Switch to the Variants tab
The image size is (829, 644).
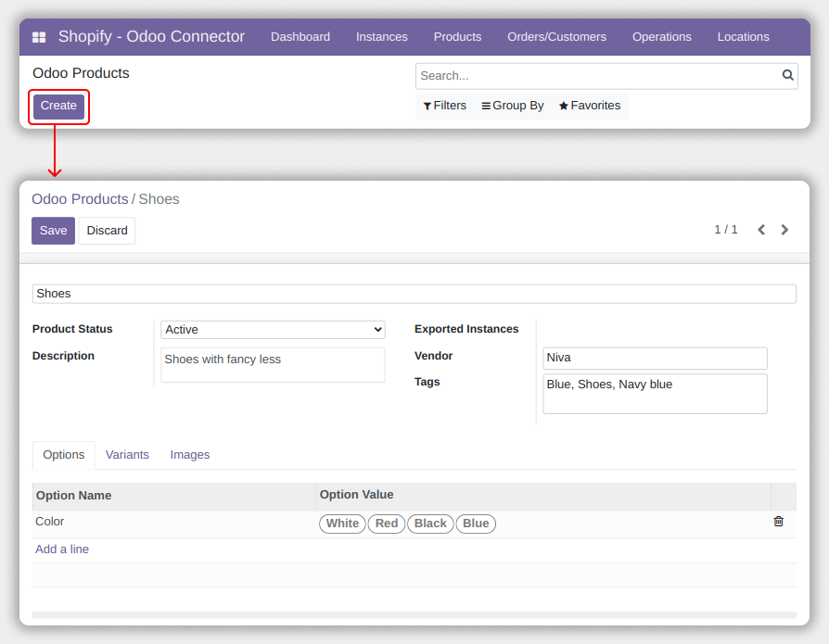coord(127,455)
